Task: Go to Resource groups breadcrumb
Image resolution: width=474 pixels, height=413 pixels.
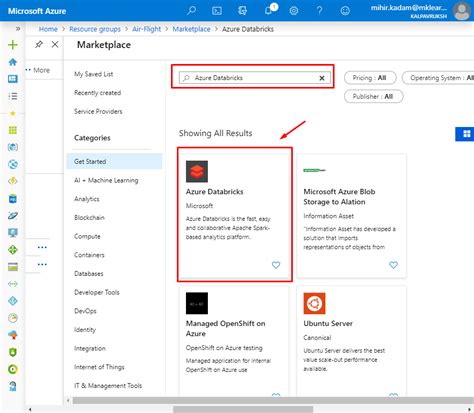Action: point(95,29)
